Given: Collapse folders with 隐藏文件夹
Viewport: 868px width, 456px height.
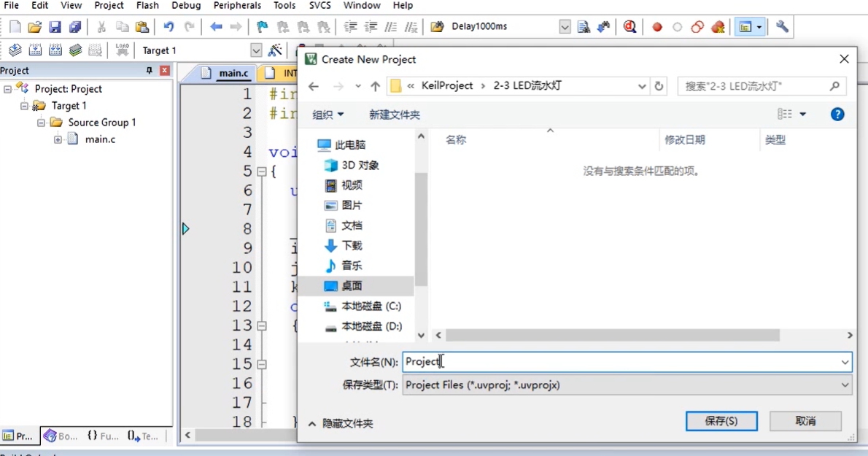Looking at the screenshot, I should coord(341,423).
